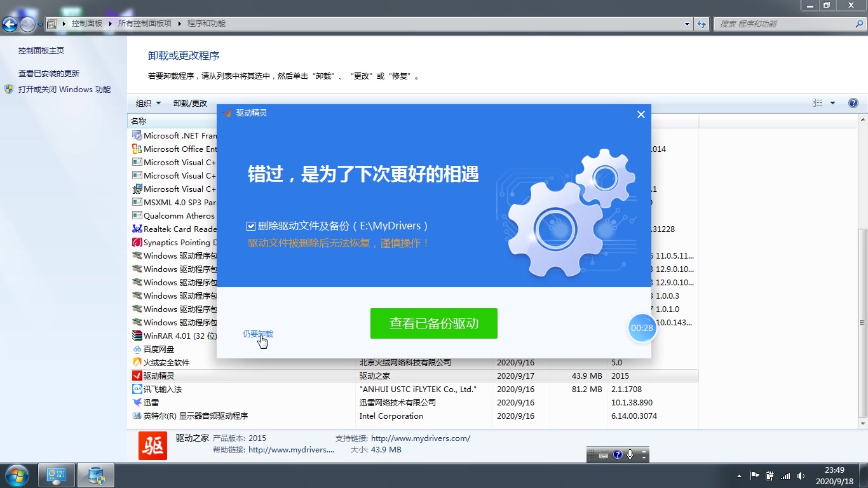Click the large 驱 icon in details pane
Image resolution: width=868 pixels, height=488 pixels.
point(153,445)
